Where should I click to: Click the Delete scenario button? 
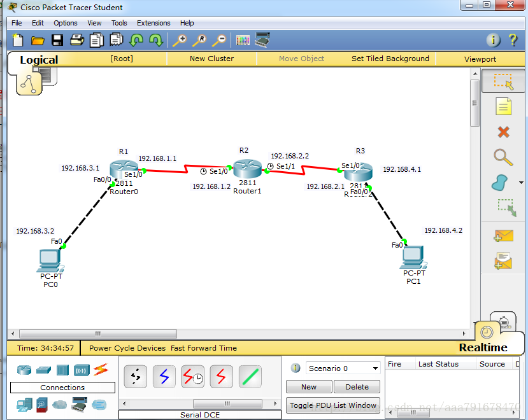coord(357,387)
